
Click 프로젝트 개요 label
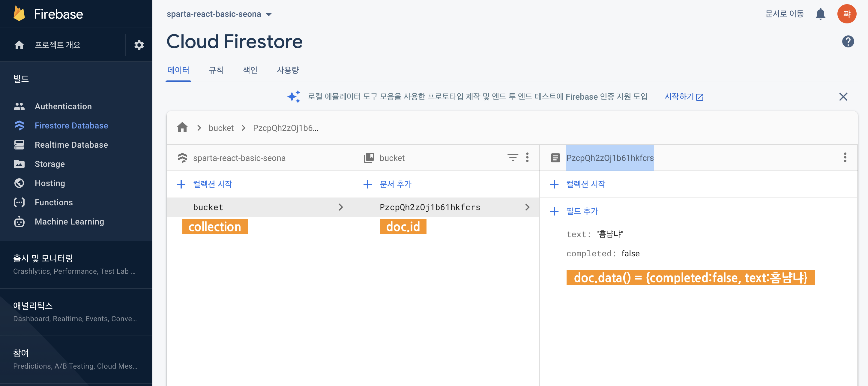click(57, 45)
